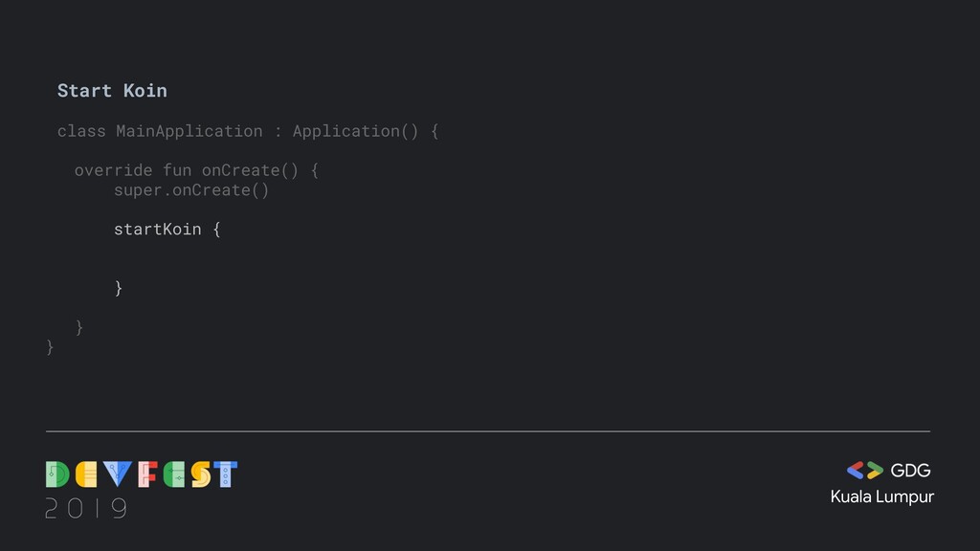Image resolution: width=980 pixels, height=551 pixels.
Task: Click the class MainApplication text
Action: pyautogui.click(x=160, y=131)
